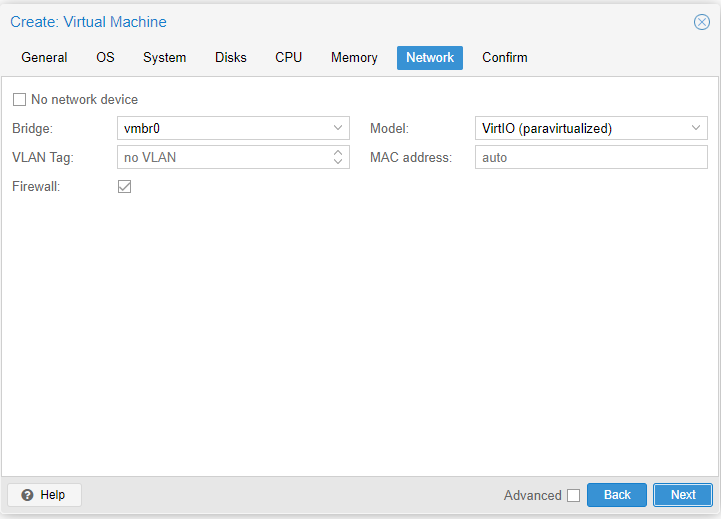Open the Help documentation
The height and width of the screenshot is (519, 721).
(45, 495)
